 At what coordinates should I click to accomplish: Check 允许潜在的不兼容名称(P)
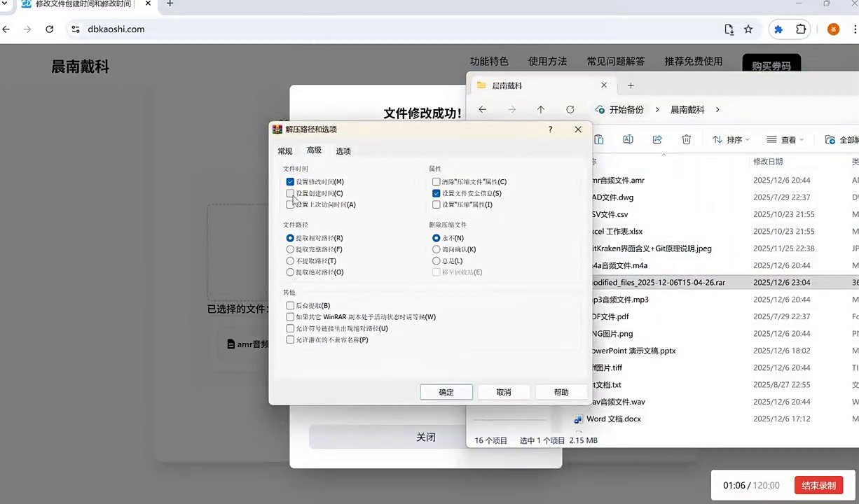290,339
